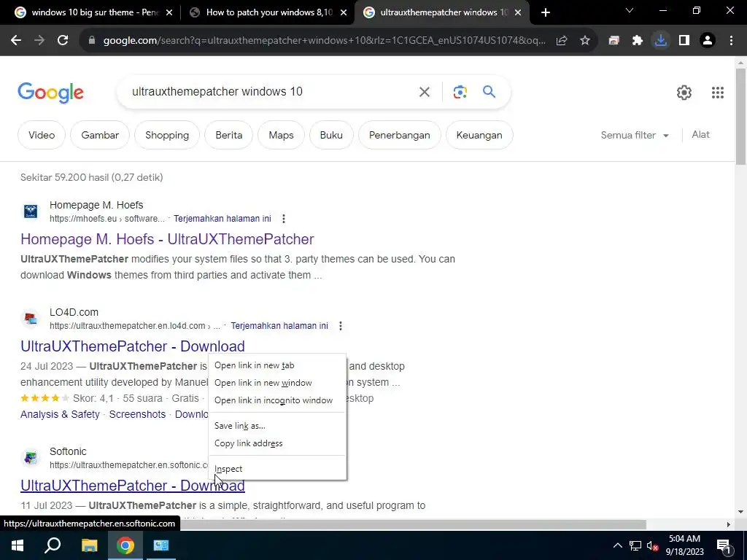Filter results by Penerbangan
747x560 pixels.
[399, 135]
